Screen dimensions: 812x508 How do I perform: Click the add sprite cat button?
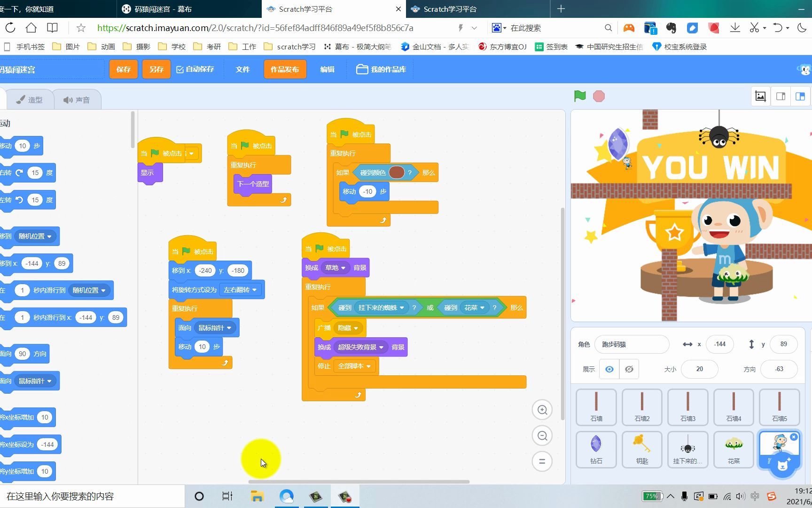[782, 465]
